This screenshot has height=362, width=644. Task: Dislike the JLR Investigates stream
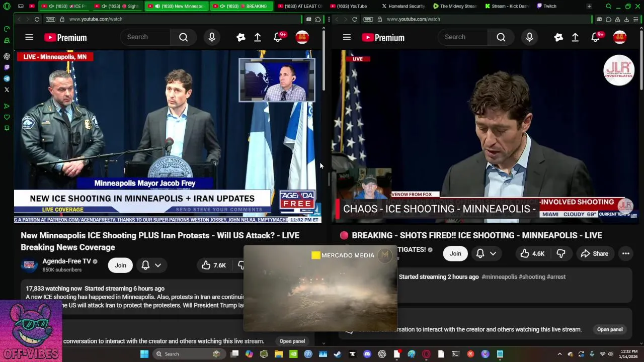pos(561,253)
